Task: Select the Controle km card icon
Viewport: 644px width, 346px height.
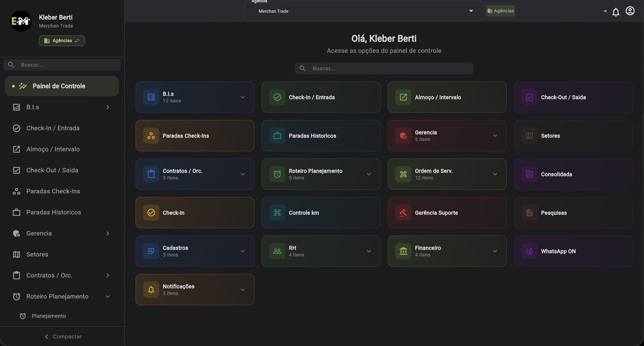Action: coord(276,212)
